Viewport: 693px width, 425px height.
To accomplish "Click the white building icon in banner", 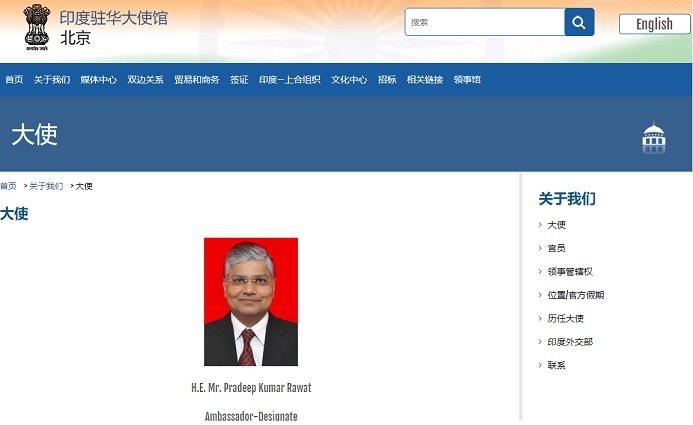I will 654,138.
